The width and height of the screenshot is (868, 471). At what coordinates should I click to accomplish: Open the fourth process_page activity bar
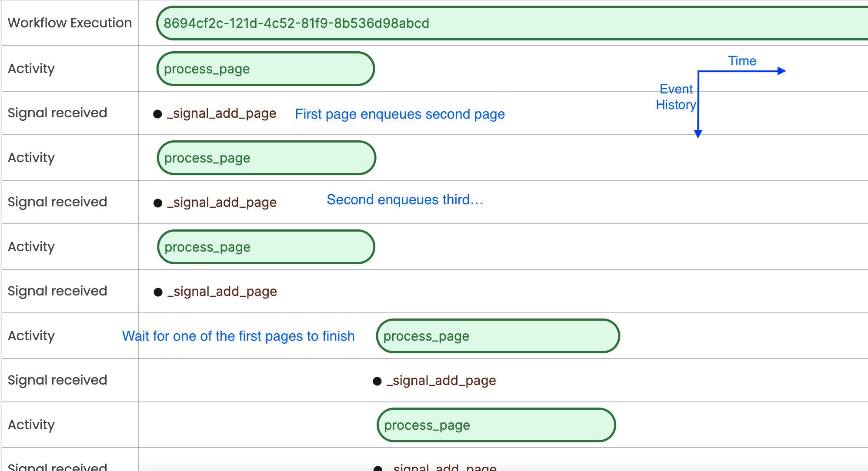pyautogui.click(x=497, y=336)
